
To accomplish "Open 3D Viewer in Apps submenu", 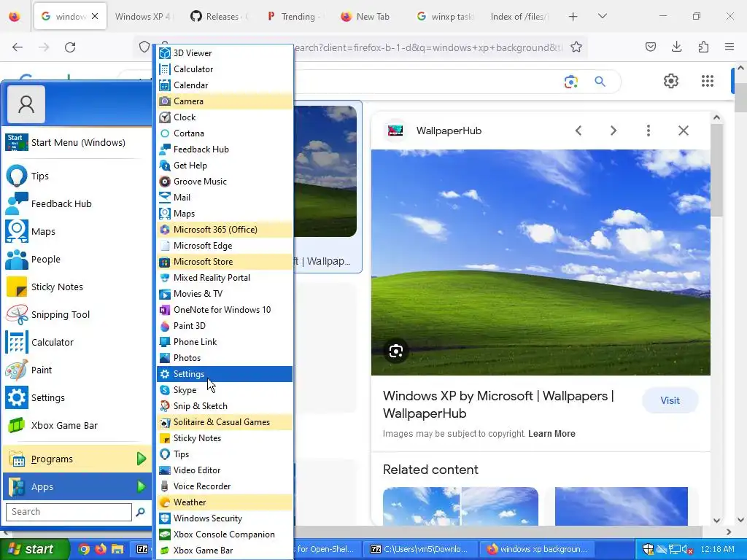I will click(225, 52).
